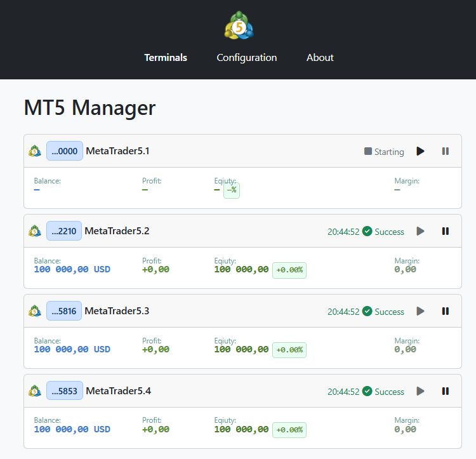
Task: Pause the MetaTrader5.2 terminal
Action: tap(445, 231)
